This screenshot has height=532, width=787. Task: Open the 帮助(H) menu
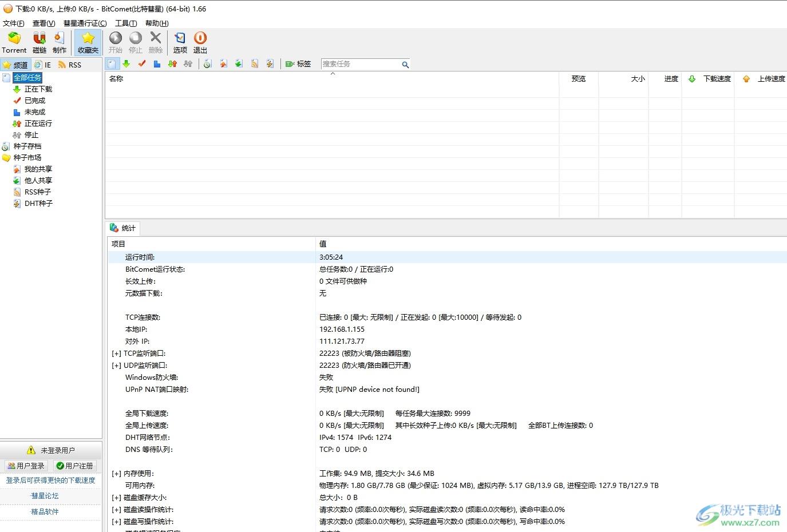(157, 23)
